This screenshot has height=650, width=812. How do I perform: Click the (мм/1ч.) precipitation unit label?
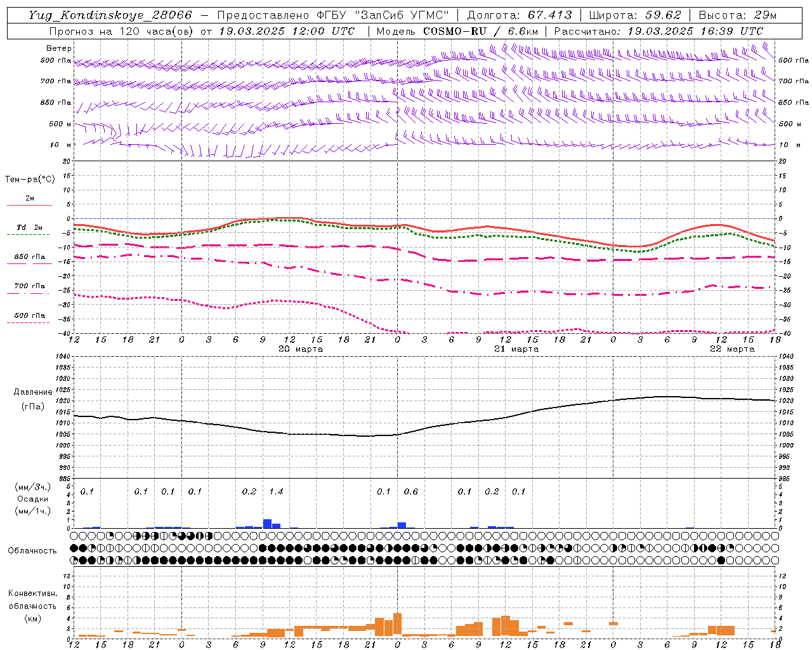(33, 511)
